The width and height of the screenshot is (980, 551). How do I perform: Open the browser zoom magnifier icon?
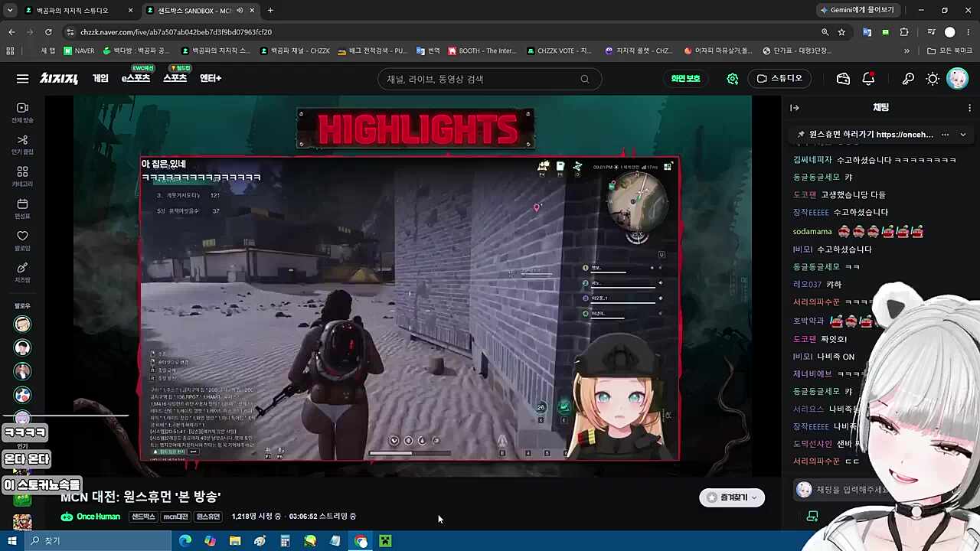point(825,32)
